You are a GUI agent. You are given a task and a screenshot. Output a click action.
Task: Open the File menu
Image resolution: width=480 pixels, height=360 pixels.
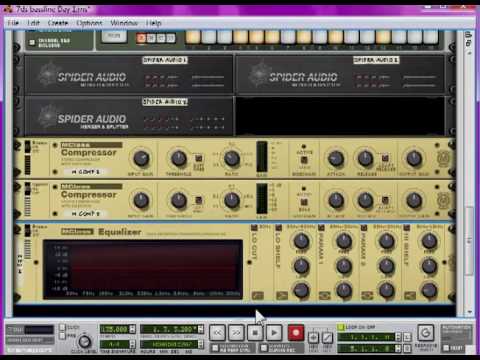(x=13, y=23)
